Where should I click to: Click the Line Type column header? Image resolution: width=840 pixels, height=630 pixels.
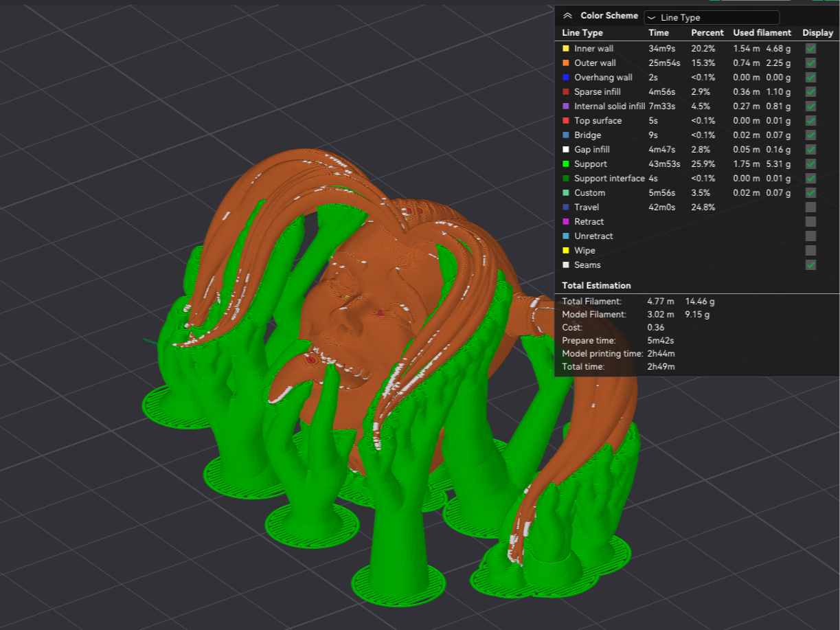pyautogui.click(x=582, y=32)
